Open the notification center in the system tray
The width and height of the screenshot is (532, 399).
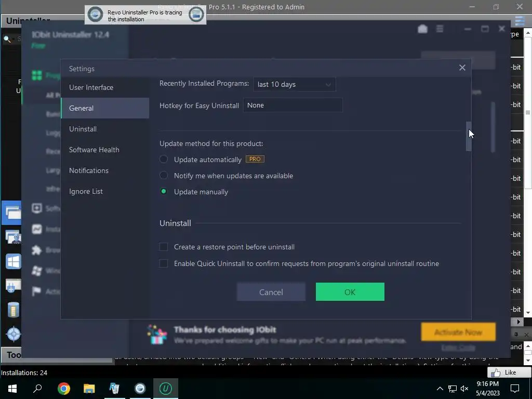click(x=515, y=388)
